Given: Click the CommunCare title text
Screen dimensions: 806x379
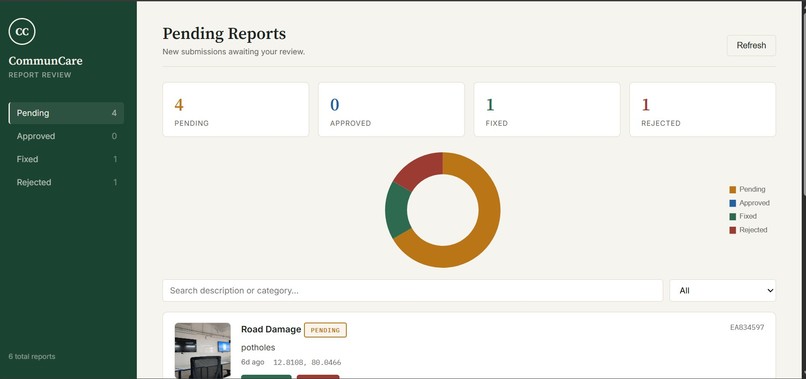Looking at the screenshot, I should point(45,61).
